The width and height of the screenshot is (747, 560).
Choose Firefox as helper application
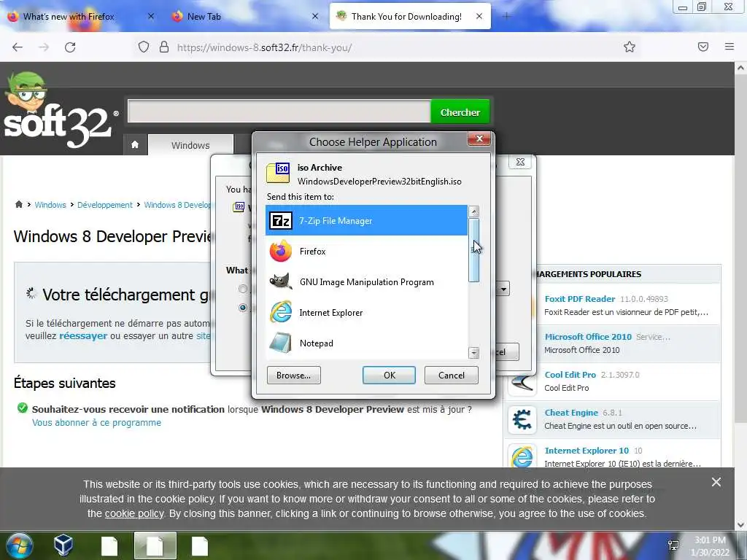tap(366, 252)
